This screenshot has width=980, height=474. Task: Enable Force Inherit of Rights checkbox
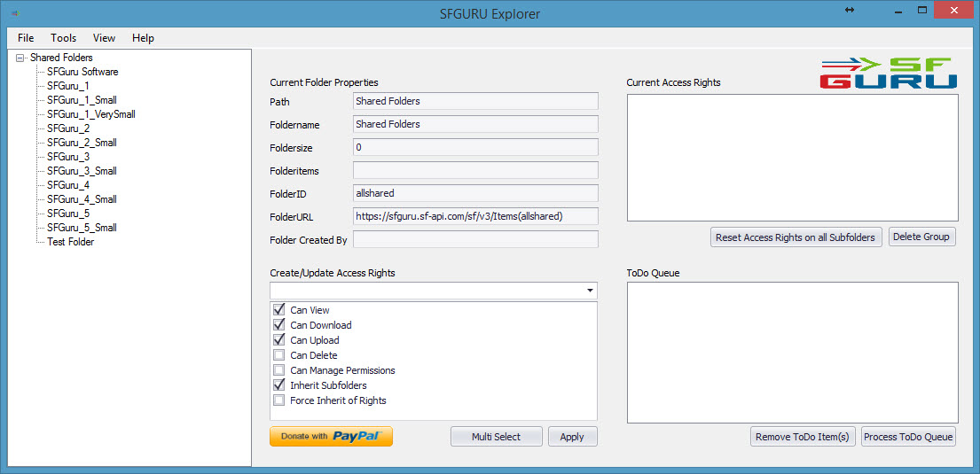[x=278, y=400]
